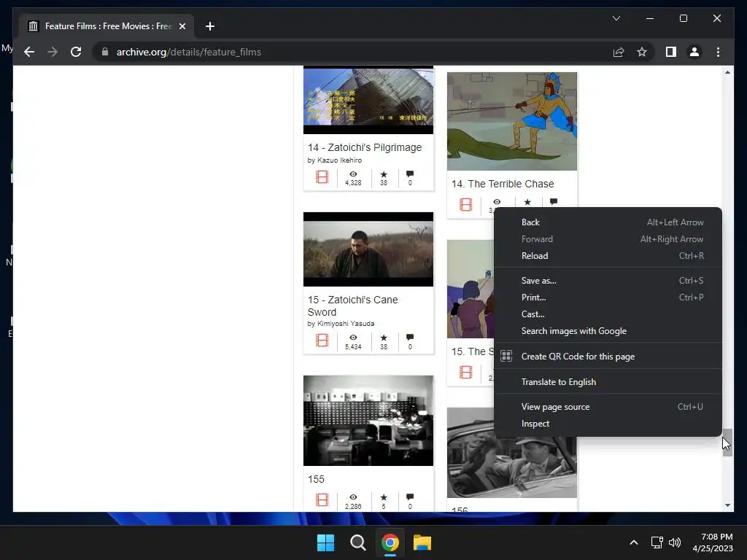Open the item titled 155
The image size is (747, 560).
coord(316,479)
